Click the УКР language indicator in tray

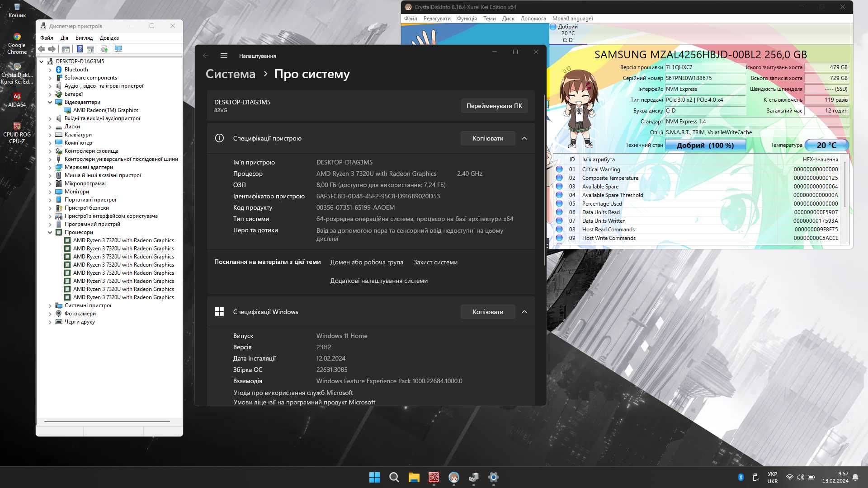[772, 477]
